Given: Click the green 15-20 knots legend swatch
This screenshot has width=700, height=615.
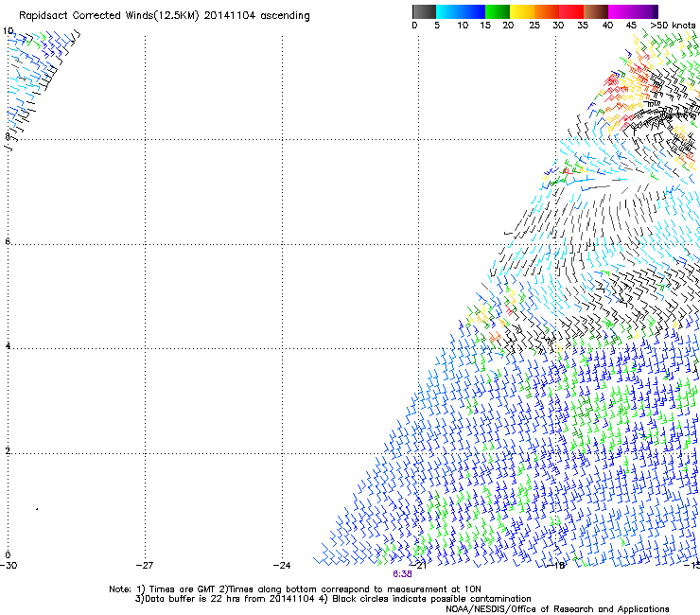Looking at the screenshot, I should point(498,11).
